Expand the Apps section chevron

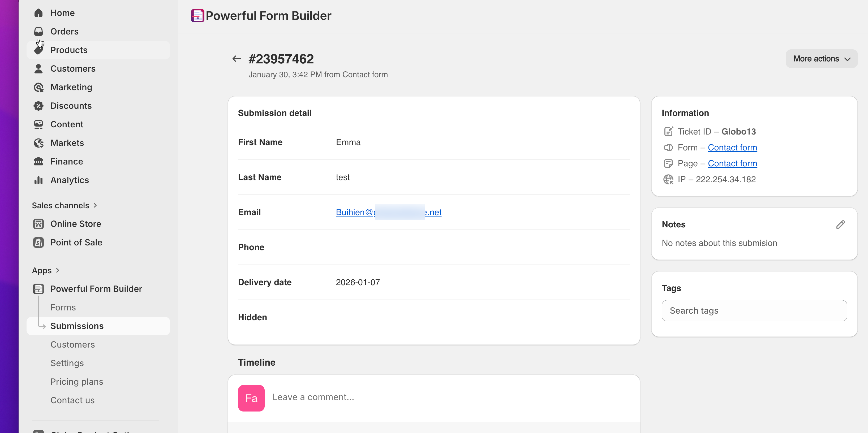[58, 270]
